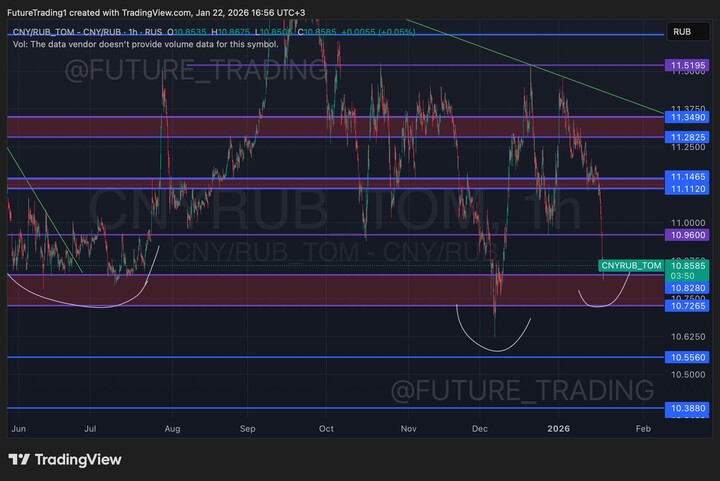The width and height of the screenshot is (720, 481).
Task: Click the Dec label on time axis
Action: (478, 427)
